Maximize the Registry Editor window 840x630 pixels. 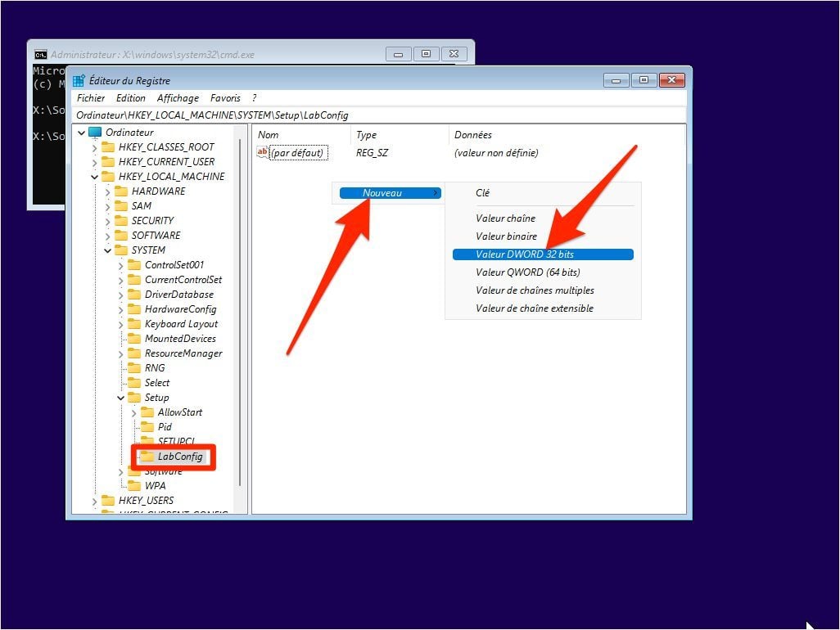pos(644,80)
